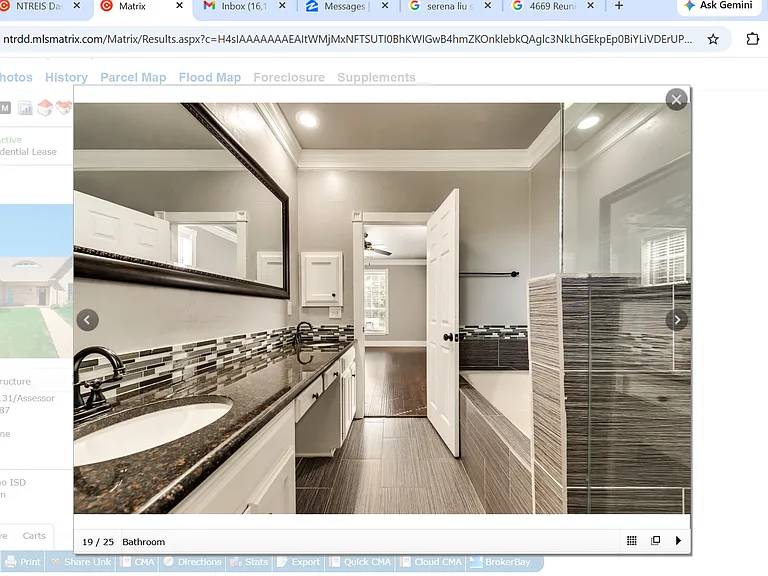The height and width of the screenshot is (576, 768).
Task: Click the Directions button
Action: (192, 562)
